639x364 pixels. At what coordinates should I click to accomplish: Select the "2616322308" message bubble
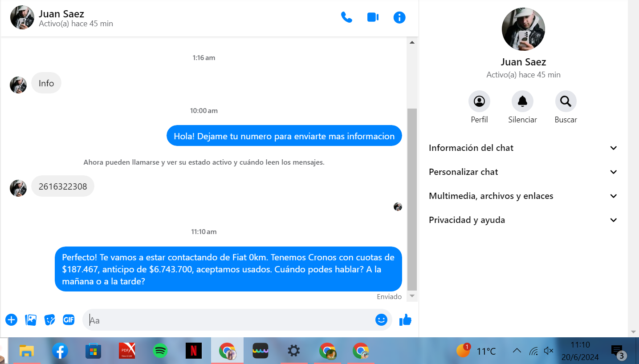[63, 186]
